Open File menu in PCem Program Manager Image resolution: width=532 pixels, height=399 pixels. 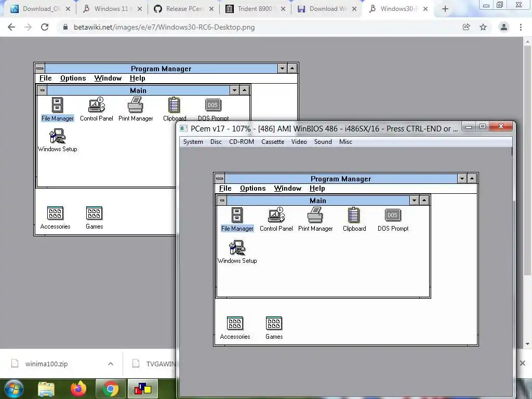coord(225,188)
